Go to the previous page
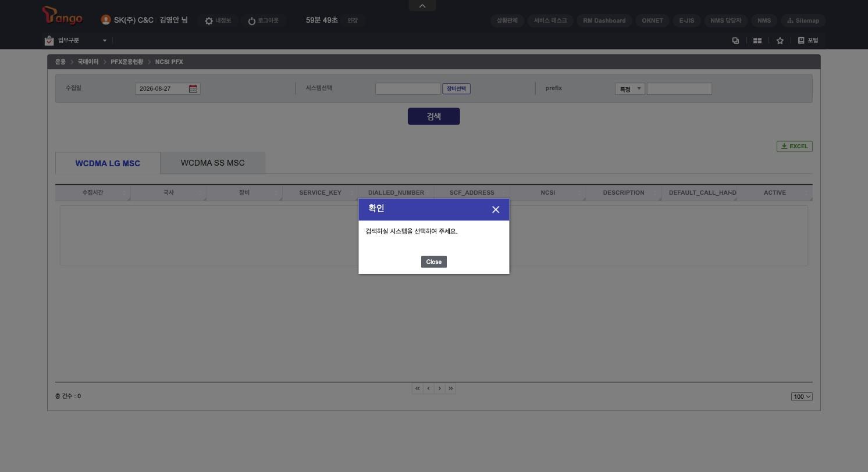 [428, 388]
